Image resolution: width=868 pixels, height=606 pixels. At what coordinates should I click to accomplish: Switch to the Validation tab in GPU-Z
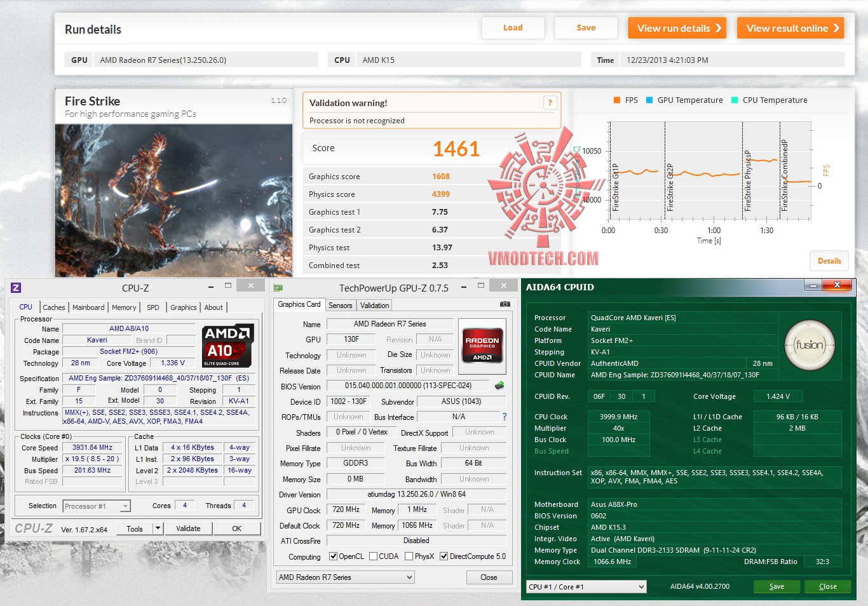(x=375, y=306)
